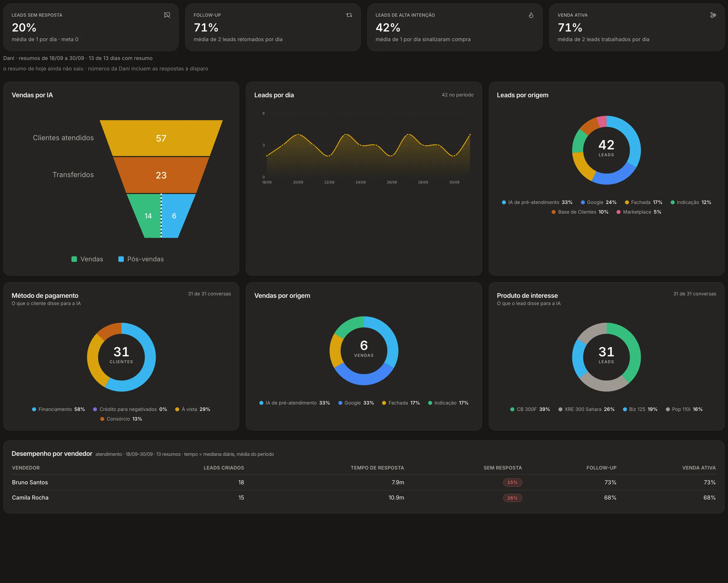Viewport: 728px width, 583px height.
Task: Click Camila Rocha 26% sem resposta badge
Action: coord(513,498)
